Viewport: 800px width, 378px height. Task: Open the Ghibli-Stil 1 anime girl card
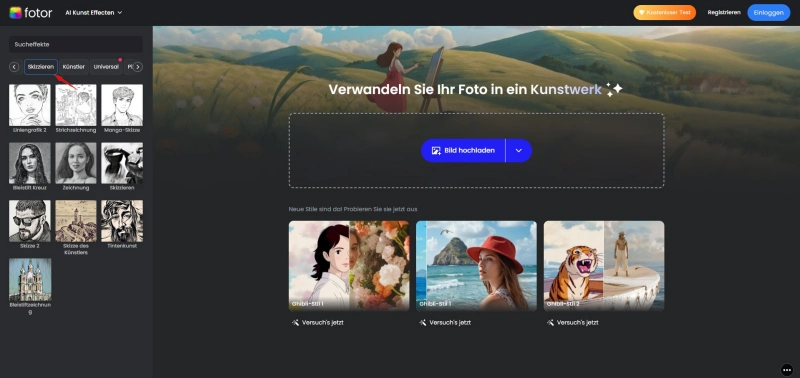click(349, 266)
